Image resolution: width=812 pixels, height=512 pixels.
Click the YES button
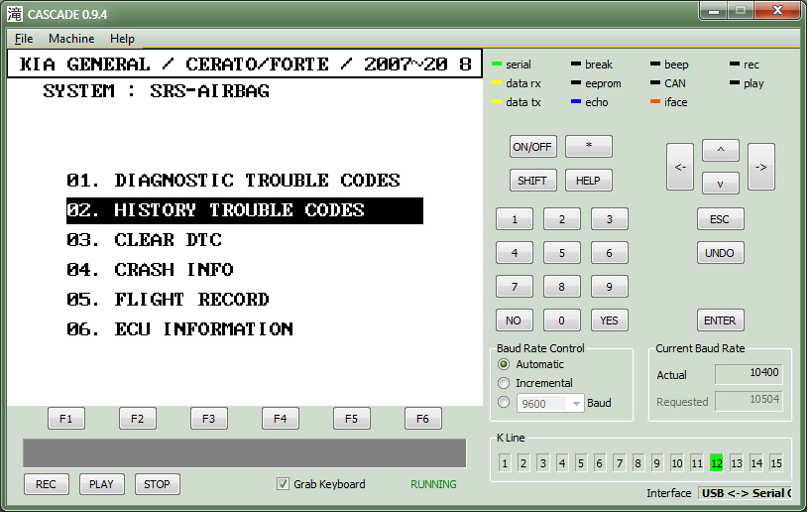coord(610,320)
